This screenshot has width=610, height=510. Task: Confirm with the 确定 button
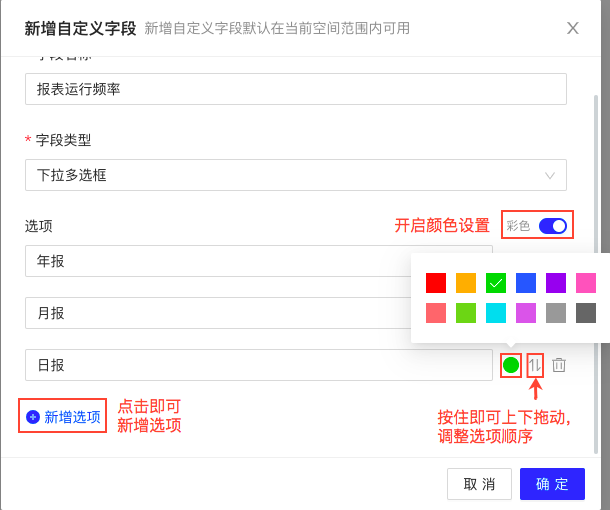(x=552, y=484)
